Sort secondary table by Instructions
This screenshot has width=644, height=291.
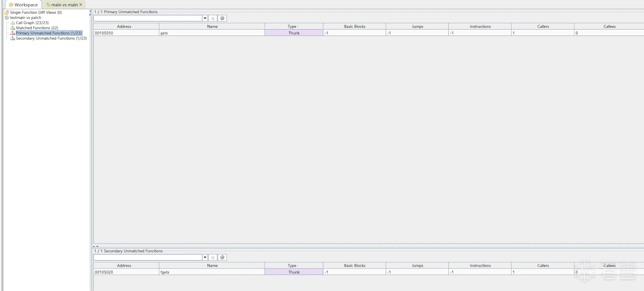(480, 265)
